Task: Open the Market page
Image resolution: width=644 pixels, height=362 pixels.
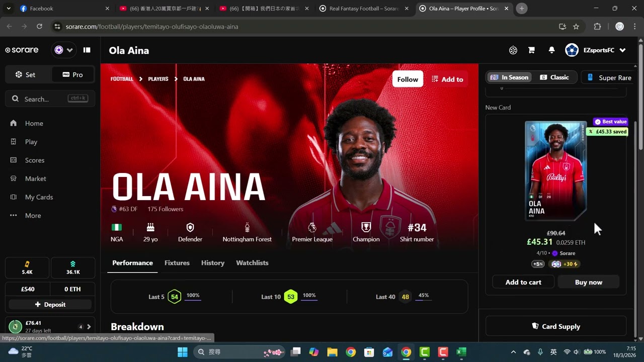Action: pyautogui.click(x=35, y=178)
